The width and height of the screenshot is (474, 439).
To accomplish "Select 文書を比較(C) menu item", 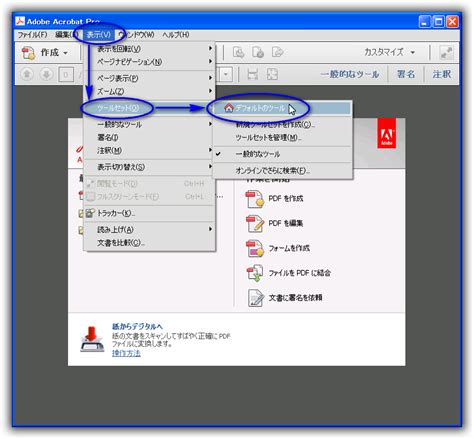I will pyautogui.click(x=149, y=243).
